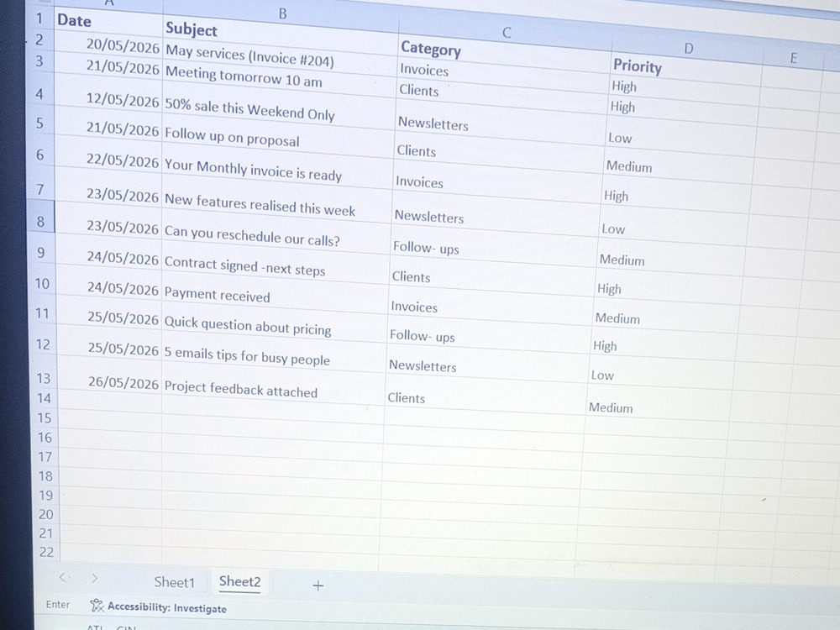Screen dimensions: 840x630
Task: Select High priority in May services row
Action: click(685, 89)
